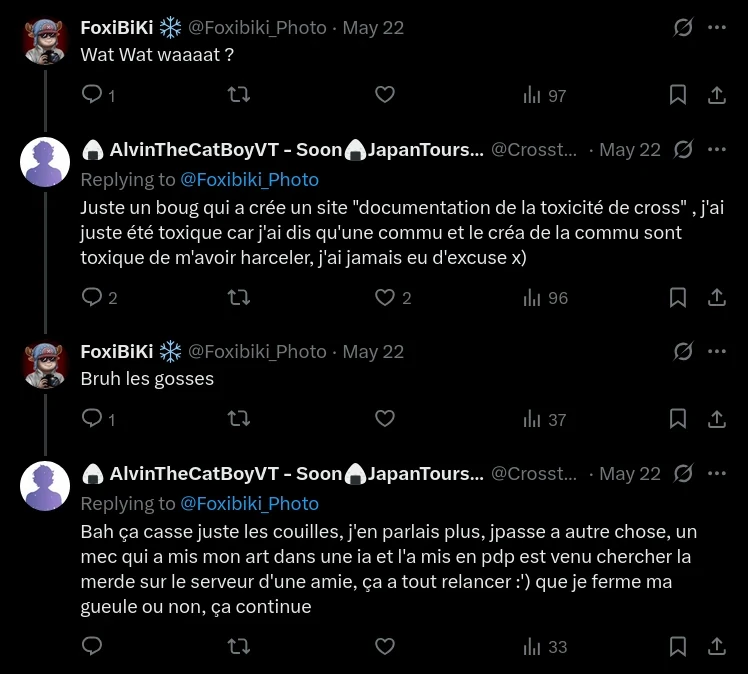
Task: Open more options on first FoxiBiKi tweet
Action: pyautogui.click(x=717, y=28)
